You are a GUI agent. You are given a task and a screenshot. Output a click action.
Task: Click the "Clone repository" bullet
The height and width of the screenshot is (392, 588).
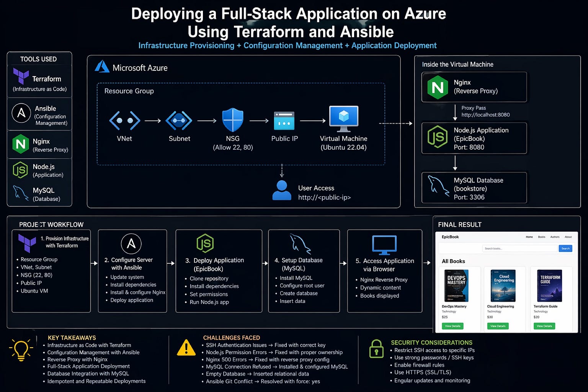(209, 279)
